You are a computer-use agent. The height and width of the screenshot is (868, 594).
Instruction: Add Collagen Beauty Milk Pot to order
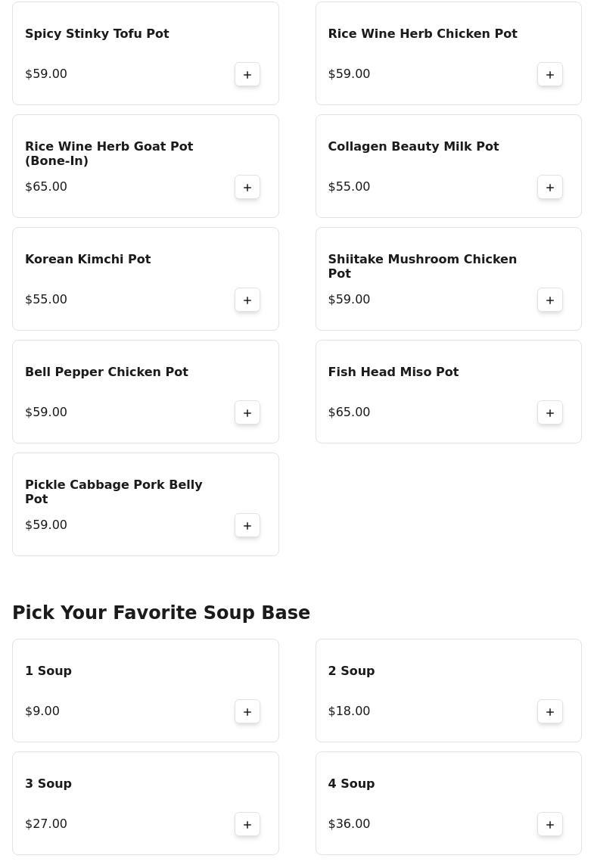(x=550, y=187)
